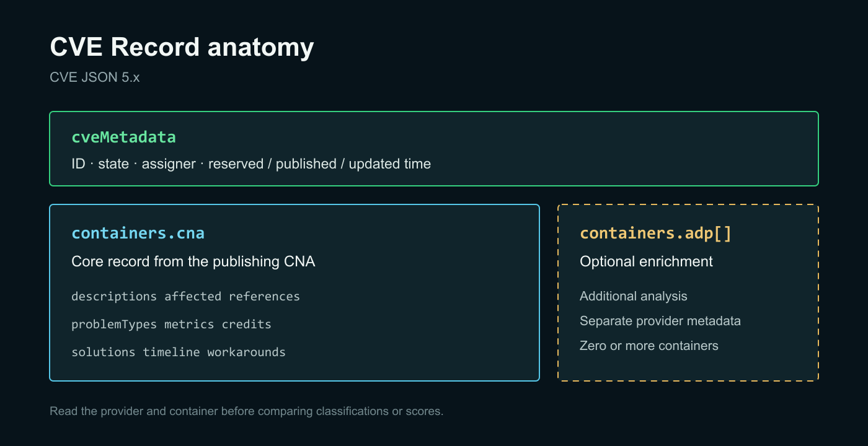Select the Optional enrichment label

tap(646, 261)
